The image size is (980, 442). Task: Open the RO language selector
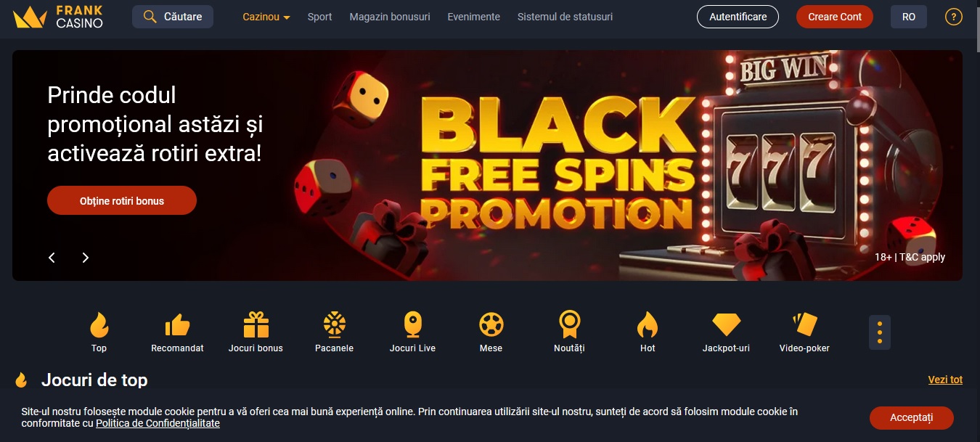point(909,17)
